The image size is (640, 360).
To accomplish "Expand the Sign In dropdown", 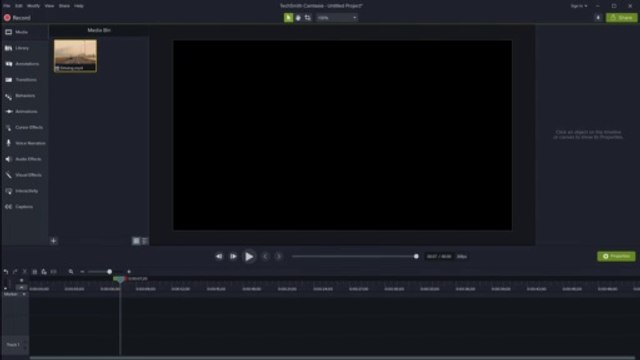I will tap(579, 6).
